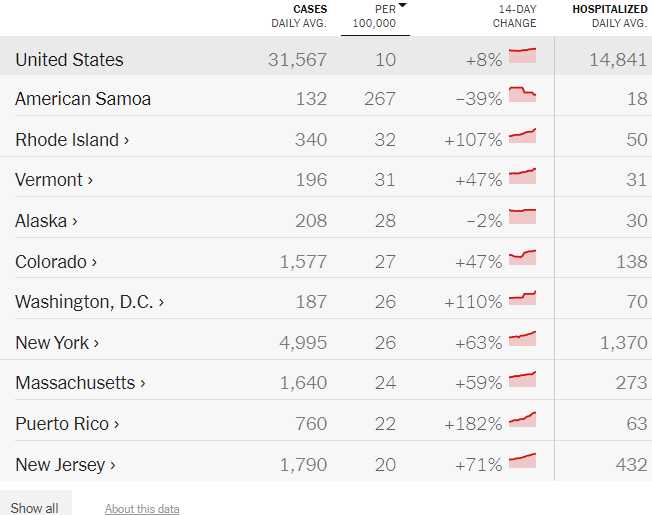This screenshot has width=652, height=515.
Task: Click the Washington, D.C. trend sparkline
Action: pos(522,299)
